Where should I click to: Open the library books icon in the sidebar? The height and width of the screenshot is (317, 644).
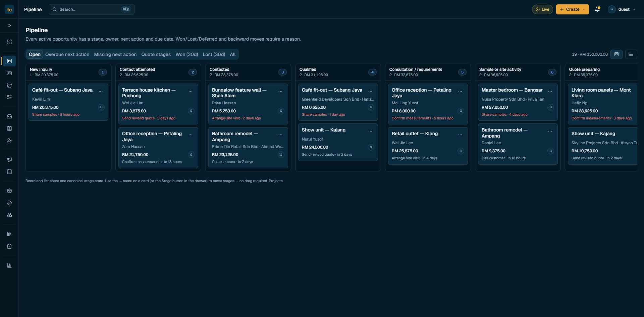coord(9,234)
